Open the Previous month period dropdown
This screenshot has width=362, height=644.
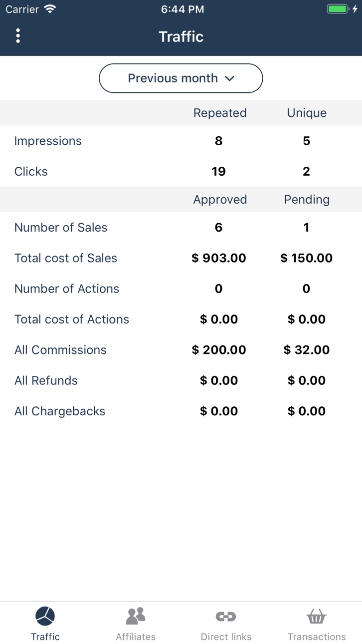[181, 78]
